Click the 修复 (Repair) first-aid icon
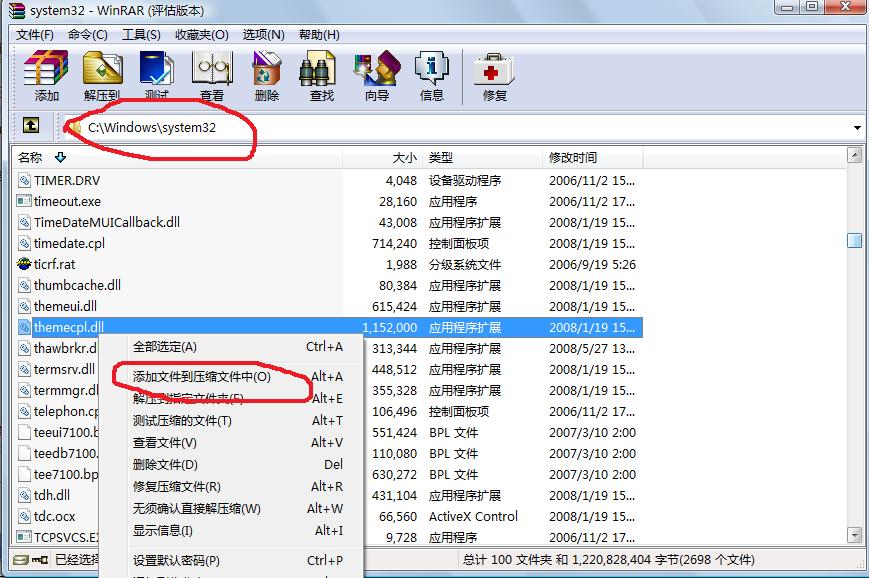869x578 pixels. click(x=494, y=69)
